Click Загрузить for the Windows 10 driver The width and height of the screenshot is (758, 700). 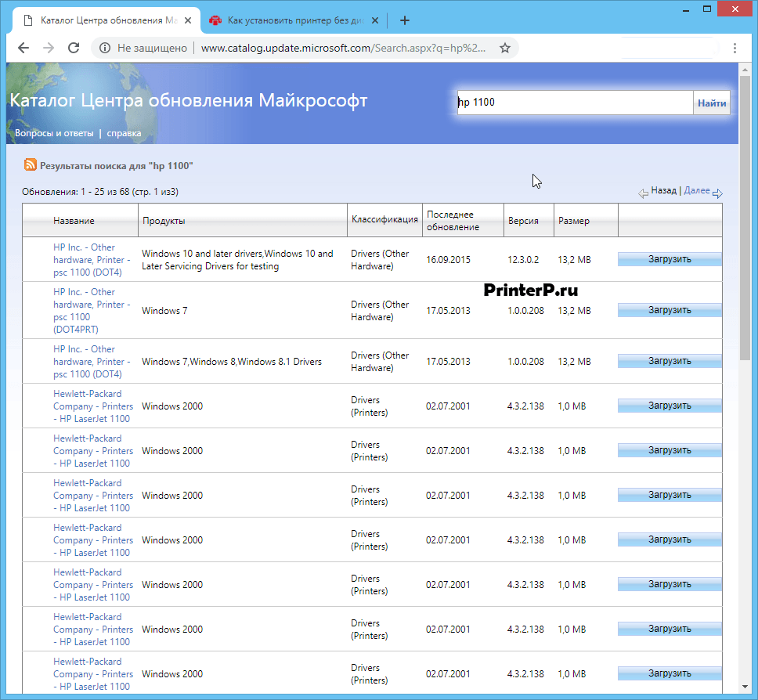click(670, 259)
